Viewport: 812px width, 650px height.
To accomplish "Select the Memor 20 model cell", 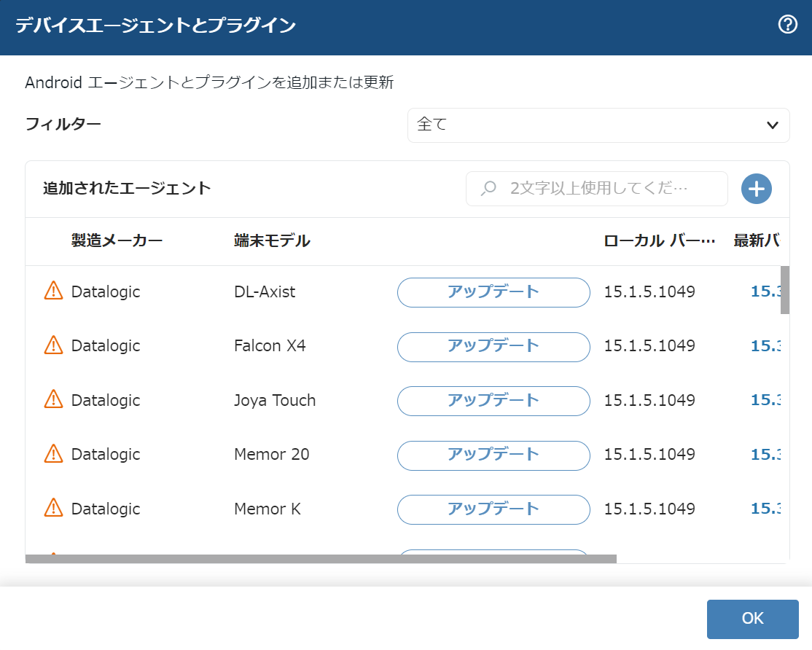I will (x=271, y=455).
